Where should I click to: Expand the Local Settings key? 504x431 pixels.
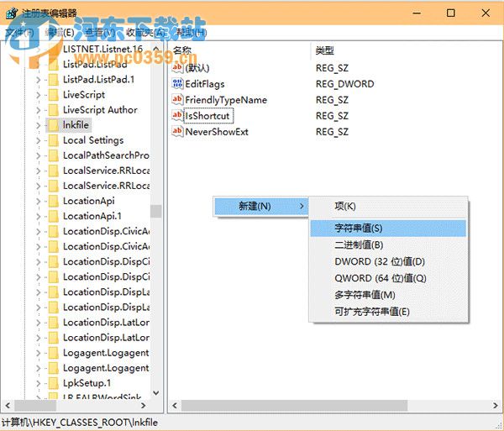pos(39,140)
